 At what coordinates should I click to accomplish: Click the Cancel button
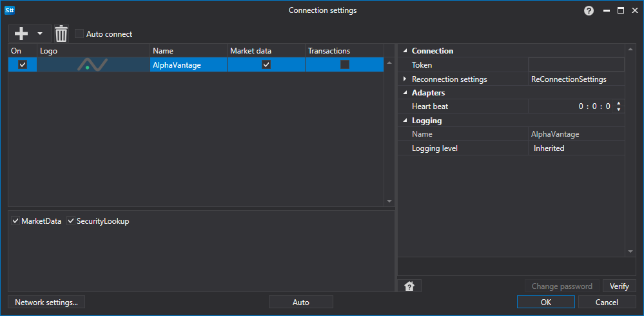click(607, 302)
